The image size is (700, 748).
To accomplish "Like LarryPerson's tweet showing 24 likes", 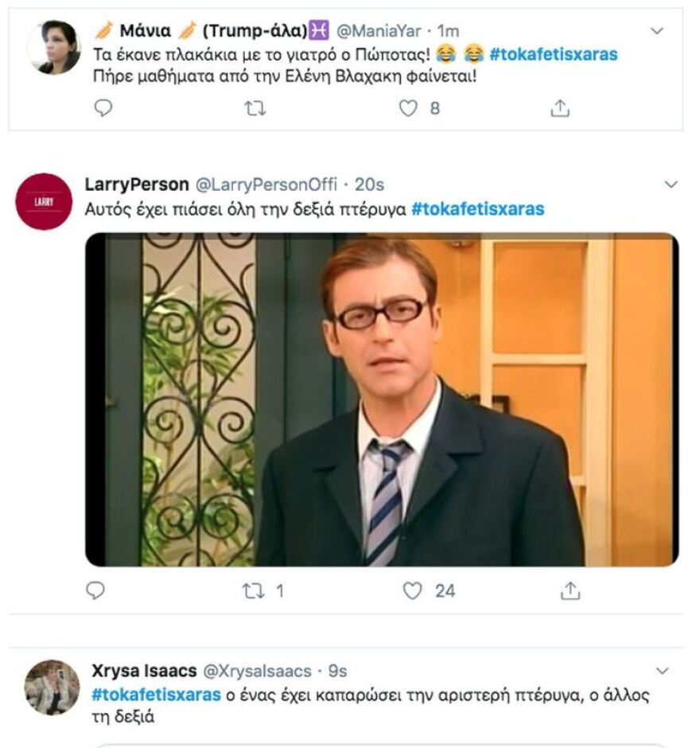I will point(411,592).
